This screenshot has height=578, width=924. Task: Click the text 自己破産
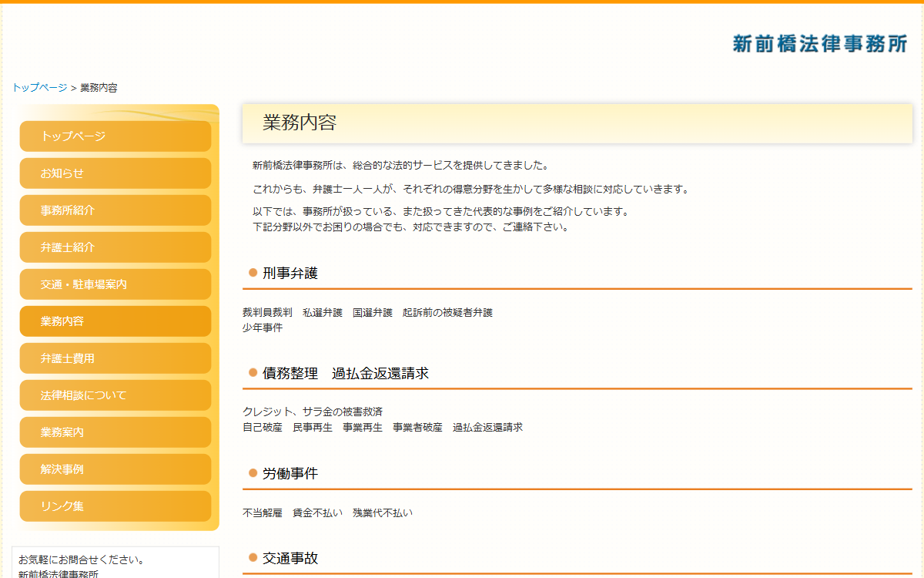[263, 427]
